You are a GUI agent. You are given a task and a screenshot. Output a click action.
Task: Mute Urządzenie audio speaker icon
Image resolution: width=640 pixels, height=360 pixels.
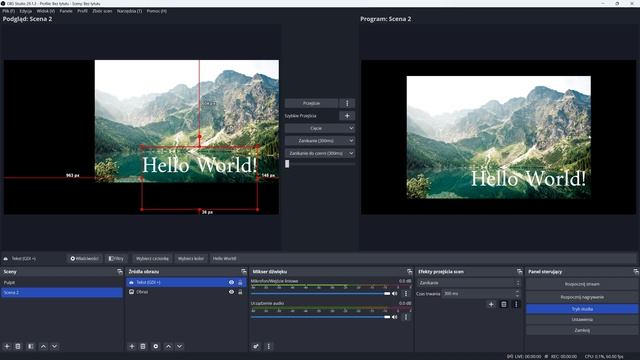pos(395,317)
